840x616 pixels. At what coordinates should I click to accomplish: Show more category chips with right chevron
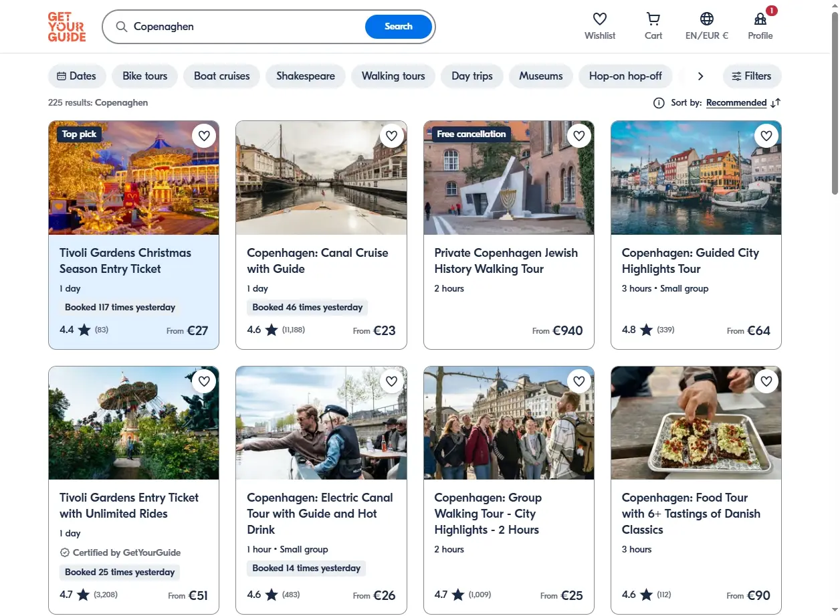(x=700, y=76)
